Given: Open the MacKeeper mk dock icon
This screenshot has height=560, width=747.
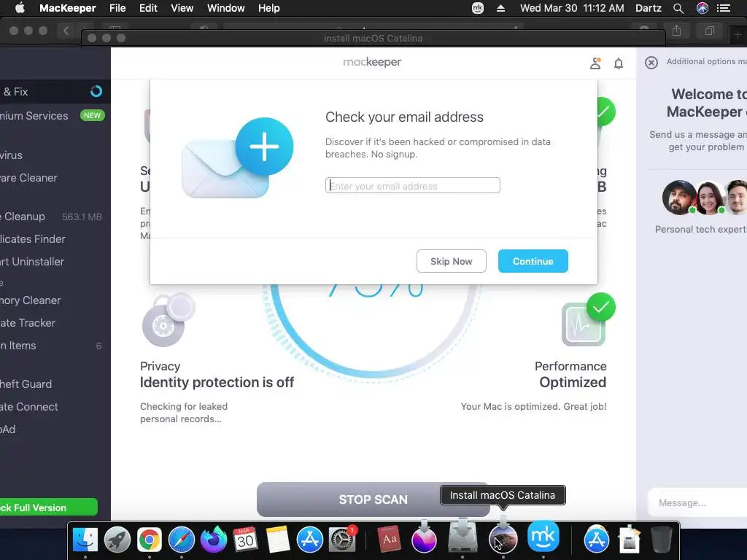Looking at the screenshot, I should click(543, 536).
